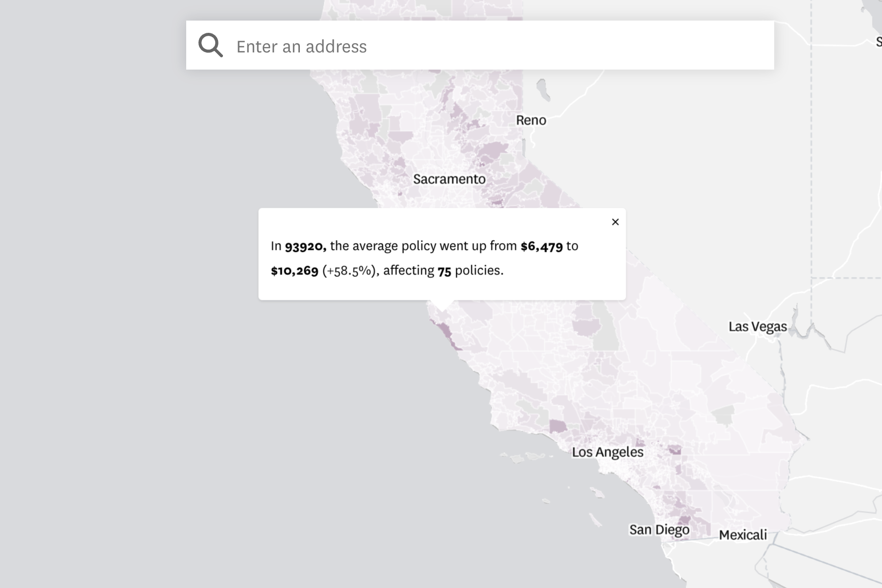Viewport: 882px width, 588px height.
Task: Click the Mexicali label near the border
Action: coord(743,535)
